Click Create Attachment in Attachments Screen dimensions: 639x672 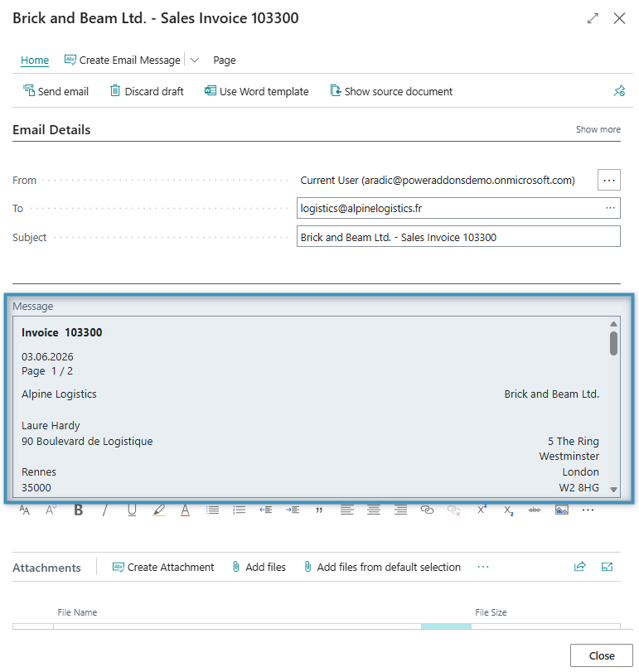(163, 567)
